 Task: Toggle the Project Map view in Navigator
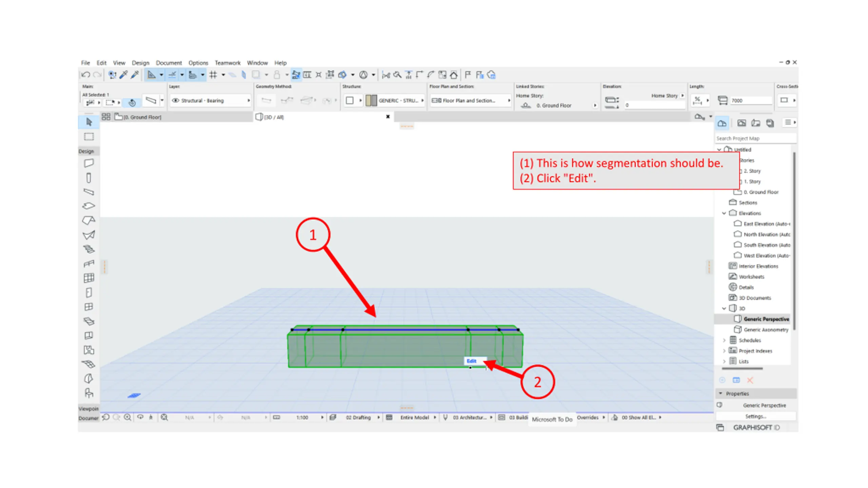(x=722, y=123)
